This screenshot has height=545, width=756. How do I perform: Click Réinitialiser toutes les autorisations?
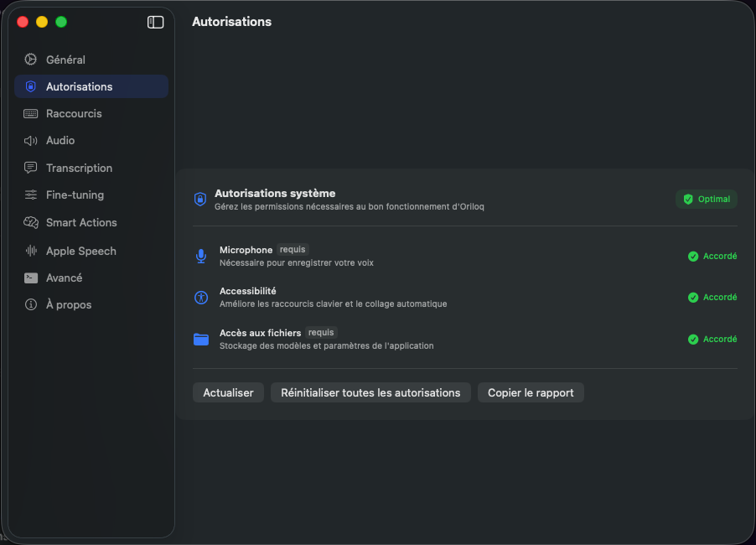coord(370,392)
